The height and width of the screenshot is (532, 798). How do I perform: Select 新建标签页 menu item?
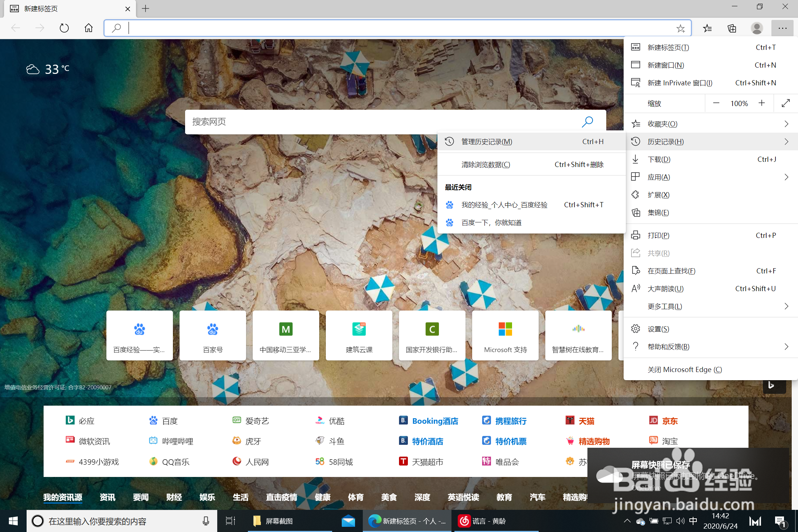coord(711,47)
